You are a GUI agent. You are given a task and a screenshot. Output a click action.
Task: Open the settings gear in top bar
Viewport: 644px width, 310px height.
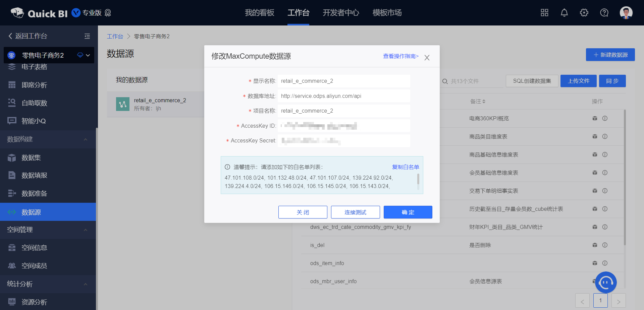(584, 12)
